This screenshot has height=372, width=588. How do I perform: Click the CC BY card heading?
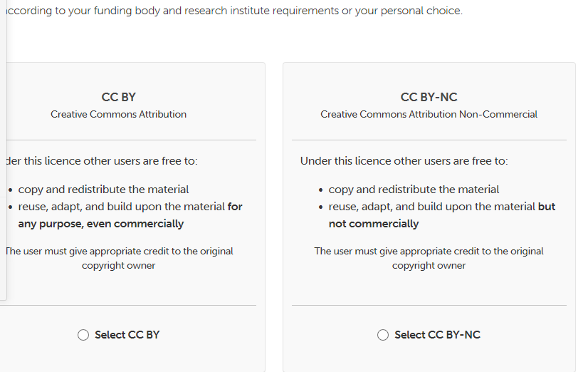pyautogui.click(x=118, y=97)
